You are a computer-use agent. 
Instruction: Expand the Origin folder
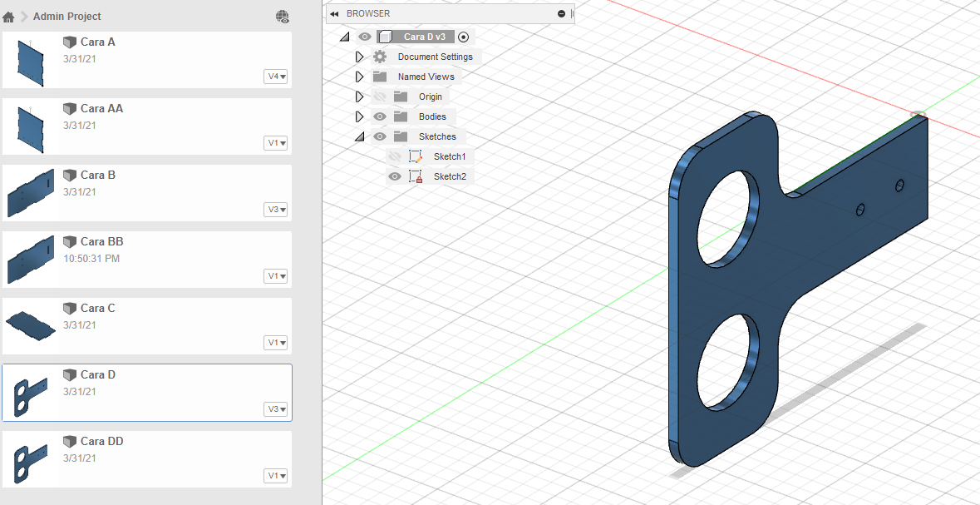359,97
